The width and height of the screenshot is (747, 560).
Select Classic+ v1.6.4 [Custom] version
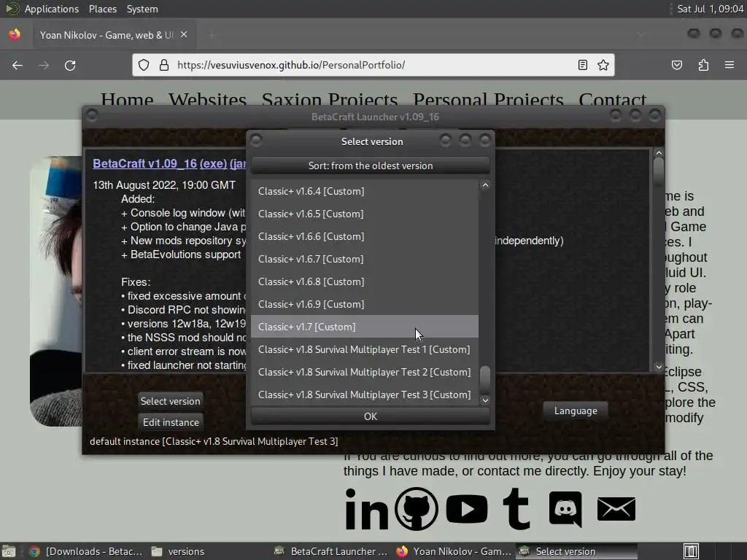pyautogui.click(x=365, y=191)
